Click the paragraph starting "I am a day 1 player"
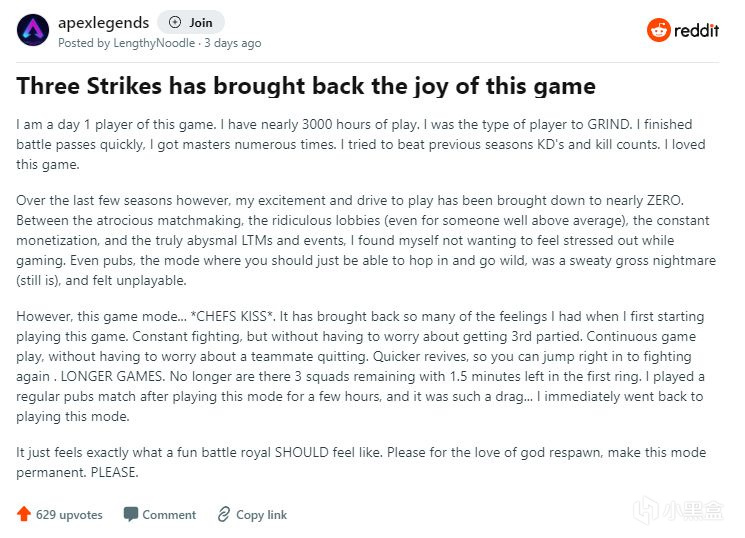745x538 pixels. click(x=360, y=145)
